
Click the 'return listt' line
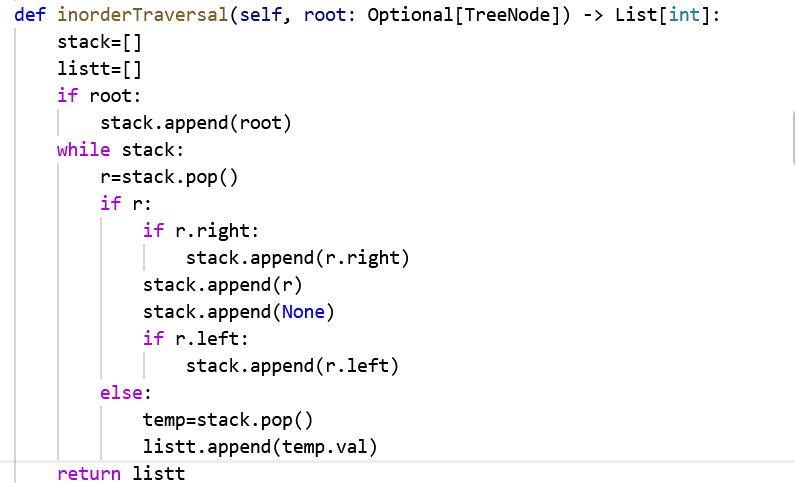click(x=121, y=474)
